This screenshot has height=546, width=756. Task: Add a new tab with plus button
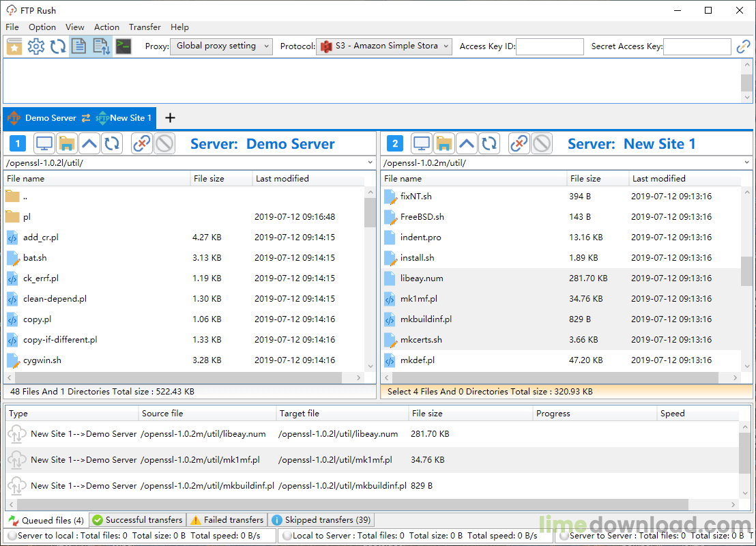click(x=170, y=118)
